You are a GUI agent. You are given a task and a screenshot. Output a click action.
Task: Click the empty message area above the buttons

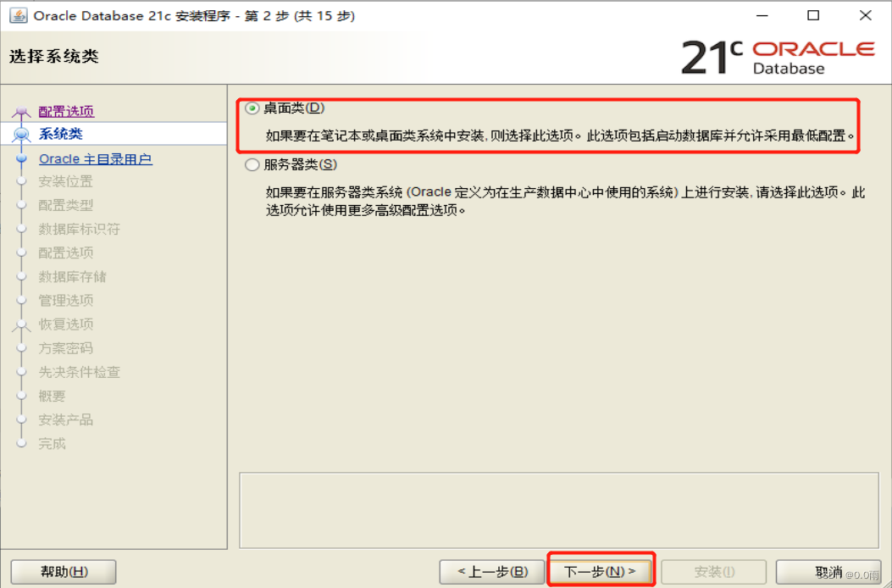click(560, 511)
